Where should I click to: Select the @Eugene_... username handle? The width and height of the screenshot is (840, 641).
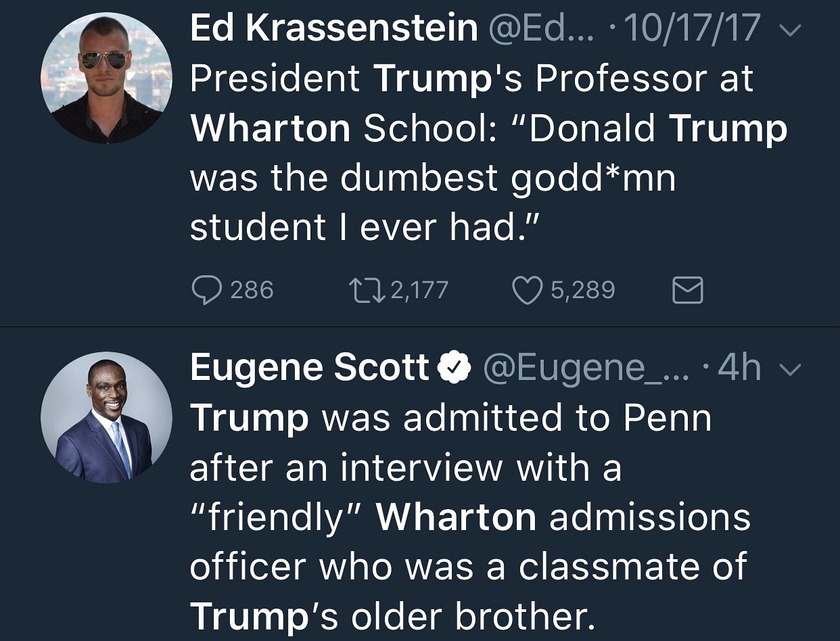point(584,369)
